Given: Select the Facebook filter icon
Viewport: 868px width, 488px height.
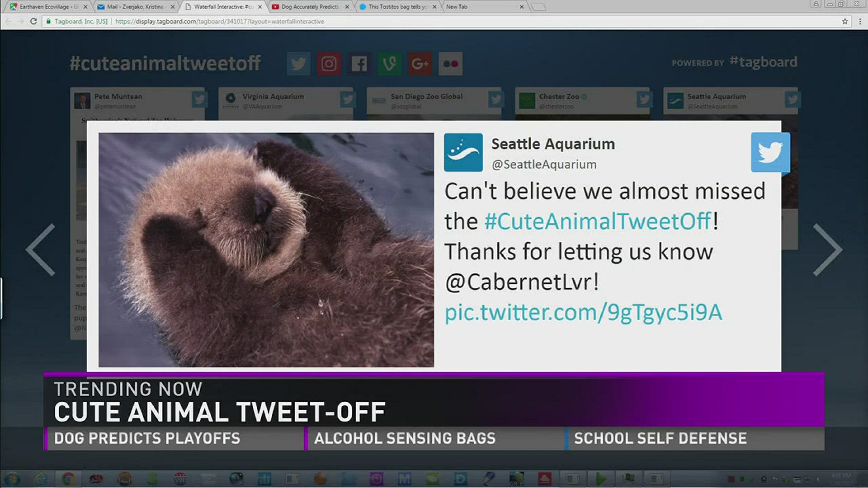Looking at the screenshot, I should 359,63.
